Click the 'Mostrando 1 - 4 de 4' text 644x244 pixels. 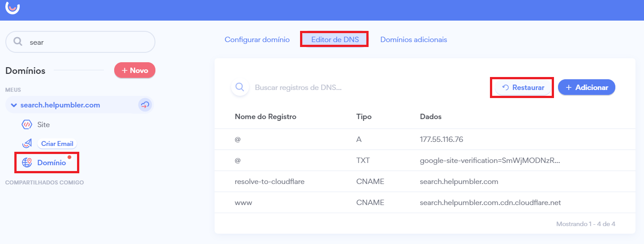[586, 223]
